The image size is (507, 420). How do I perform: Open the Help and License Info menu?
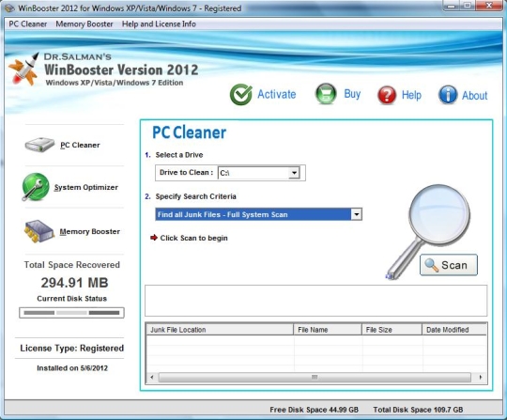point(159,23)
